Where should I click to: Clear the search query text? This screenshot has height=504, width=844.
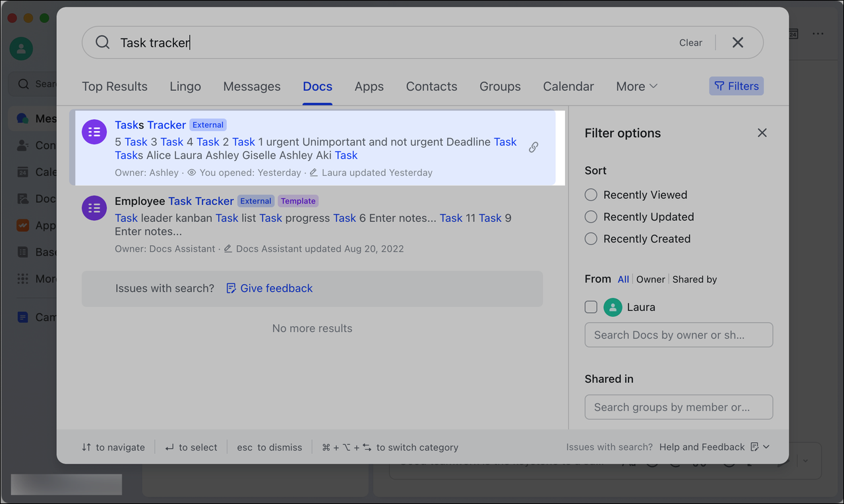coord(690,42)
